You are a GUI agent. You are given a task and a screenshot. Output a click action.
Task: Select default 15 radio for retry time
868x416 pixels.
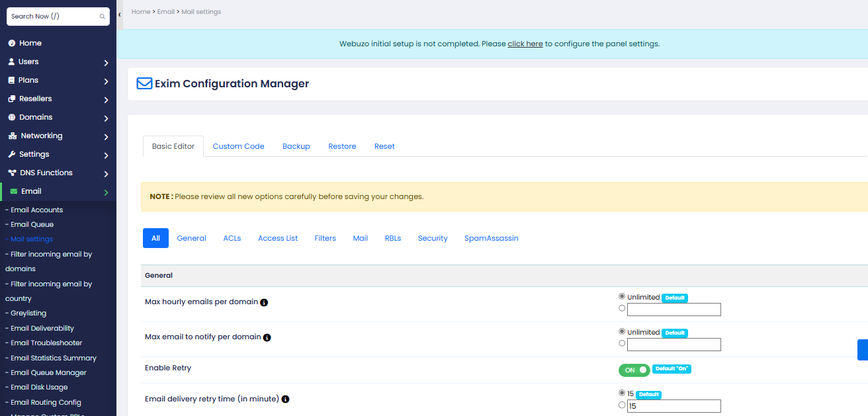[622, 393]
